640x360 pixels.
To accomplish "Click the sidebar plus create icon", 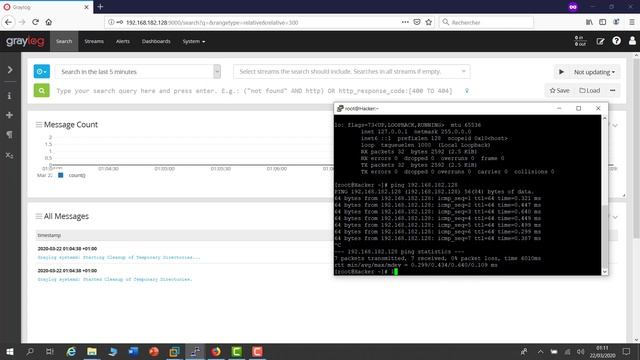I will point(9,115).
